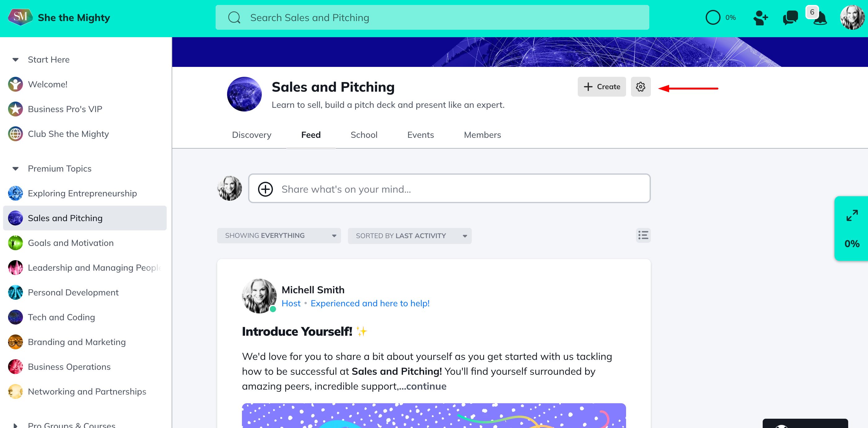The width and height of the screenshot is (868, 428).
Task: Click the progress circle showing 0%
Action: 713,18
